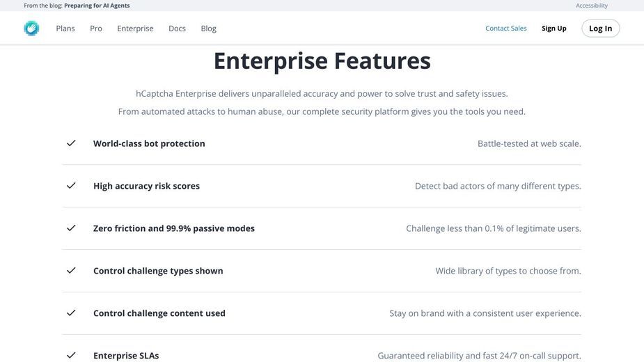Open the Preparing for AI Agents blog post
The height and width of the screenshot is (362, 644).
pyautogui.click(x=97, y=6)
